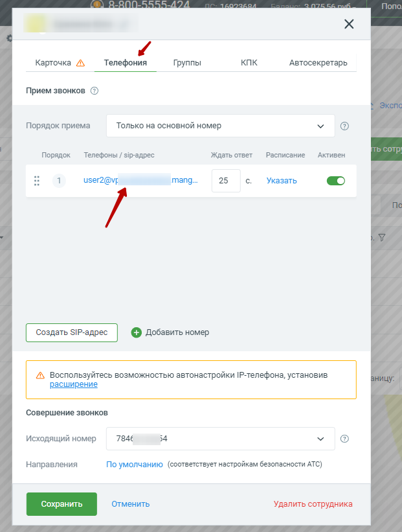Open the Исходящий номер dropdown

click(x=220, y=439)
